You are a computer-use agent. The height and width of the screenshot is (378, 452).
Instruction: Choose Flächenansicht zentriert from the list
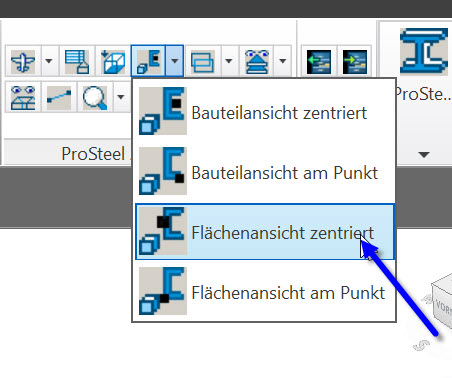(265, 232)
